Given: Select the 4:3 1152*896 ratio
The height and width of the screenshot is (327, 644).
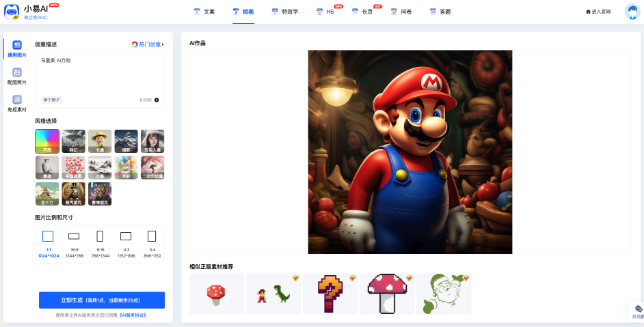Looking at the screenshot, I should 126,244.
